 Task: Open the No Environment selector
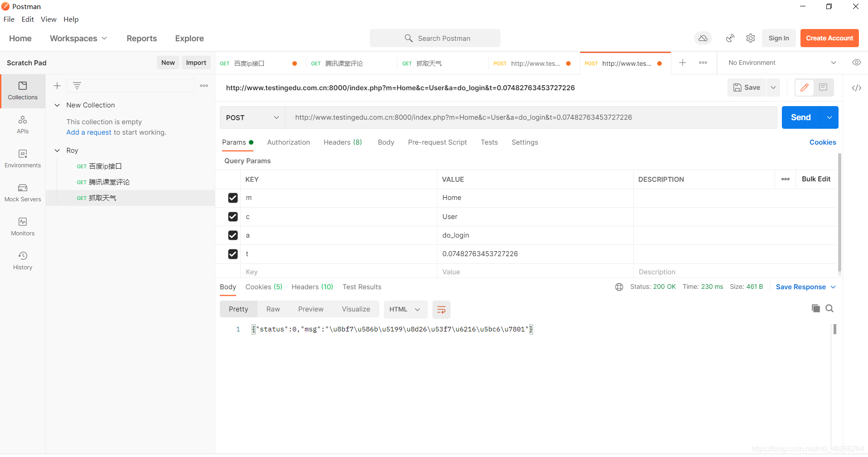[782, 63]
